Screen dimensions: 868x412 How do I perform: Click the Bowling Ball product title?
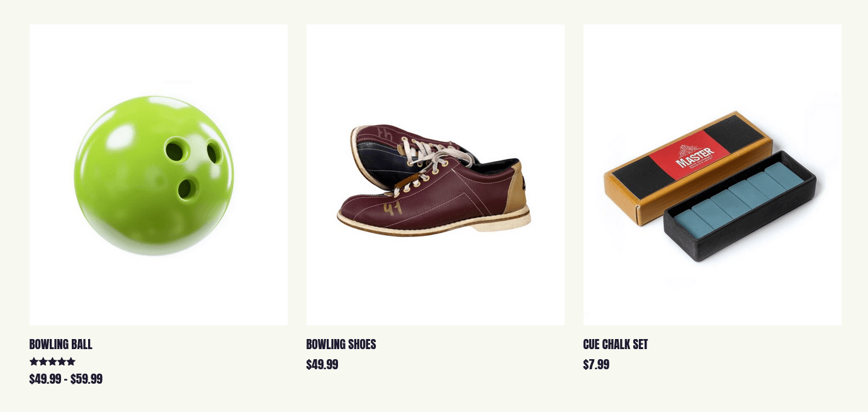tap(61, 344)
